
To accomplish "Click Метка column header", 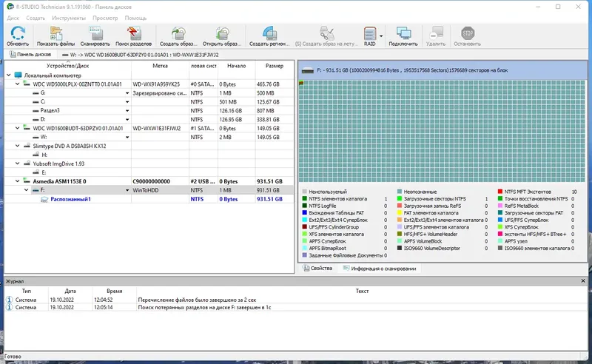I will coord(160,66).
